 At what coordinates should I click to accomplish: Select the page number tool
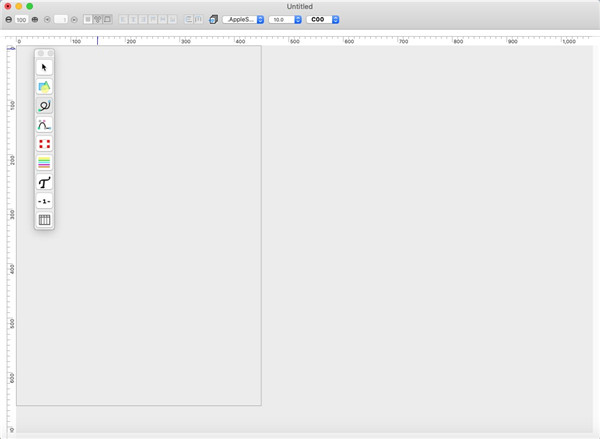click(x=44, y=201)
